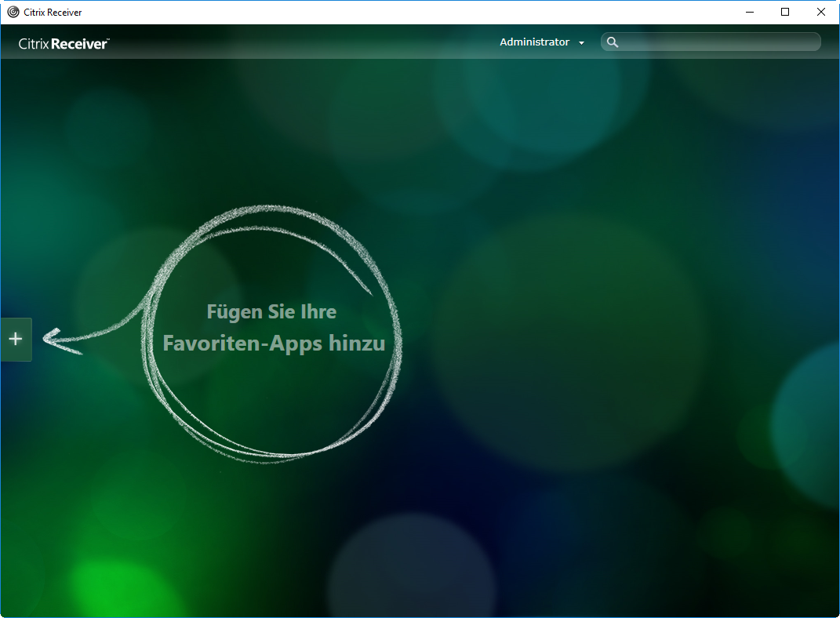The image size is (840, 618).
Task: Click the Citrix Receiver logo in header
Action: (64, 43)
